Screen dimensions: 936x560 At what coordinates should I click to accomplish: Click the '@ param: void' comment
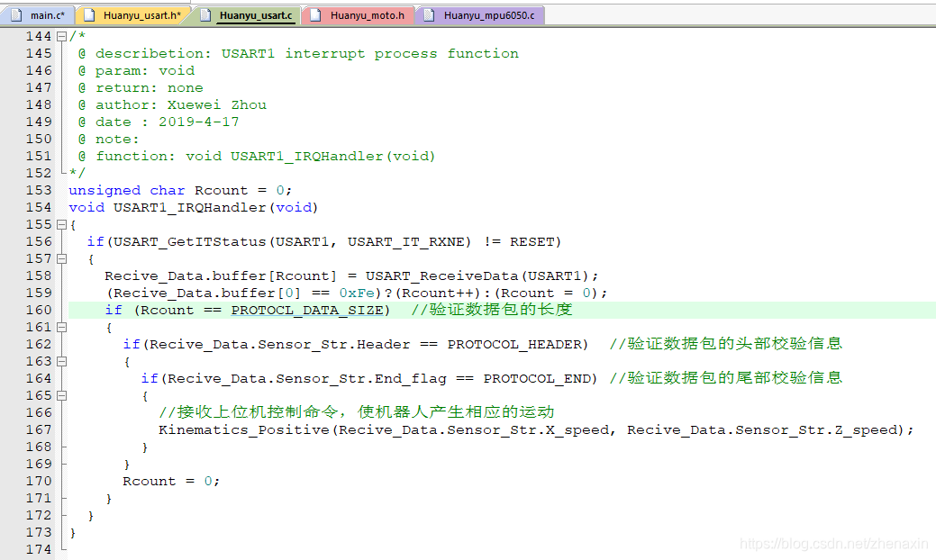coord(136,71)
